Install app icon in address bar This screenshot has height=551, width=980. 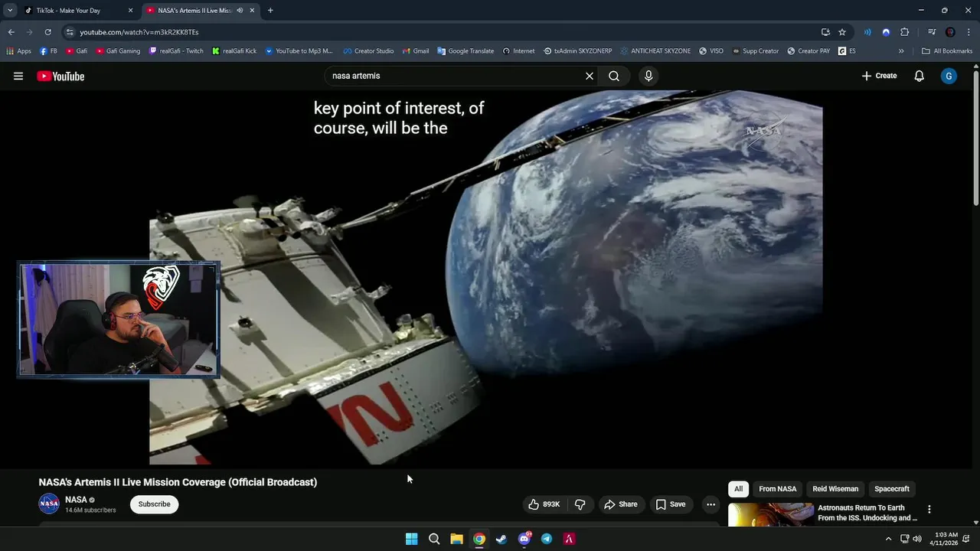(x=825, y=32)
